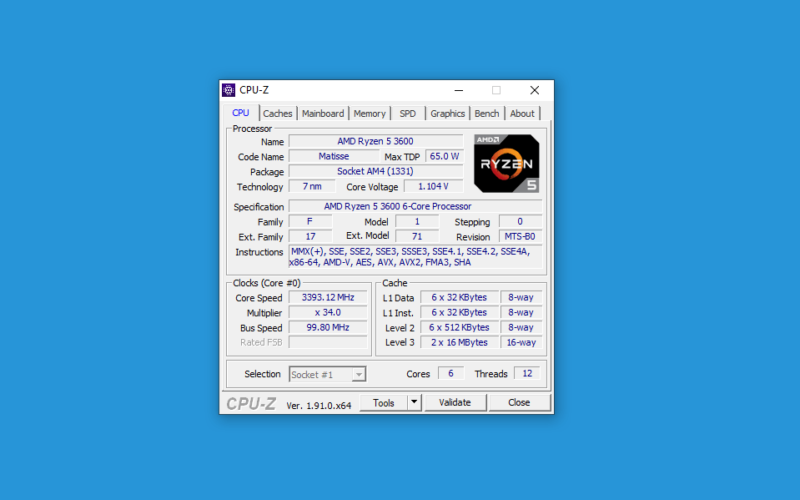Select the Memory tab
Viewport: 800px width, 500px height.
pos(369,113)
